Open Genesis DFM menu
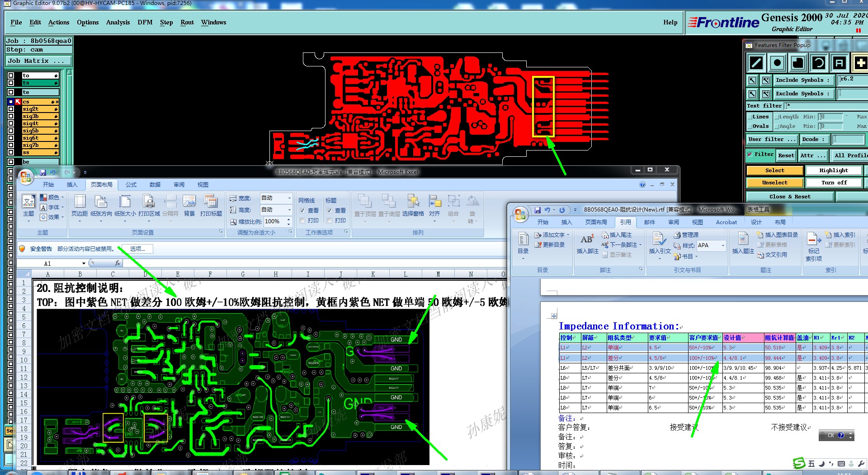868x475 pixels. coord(145,22)
